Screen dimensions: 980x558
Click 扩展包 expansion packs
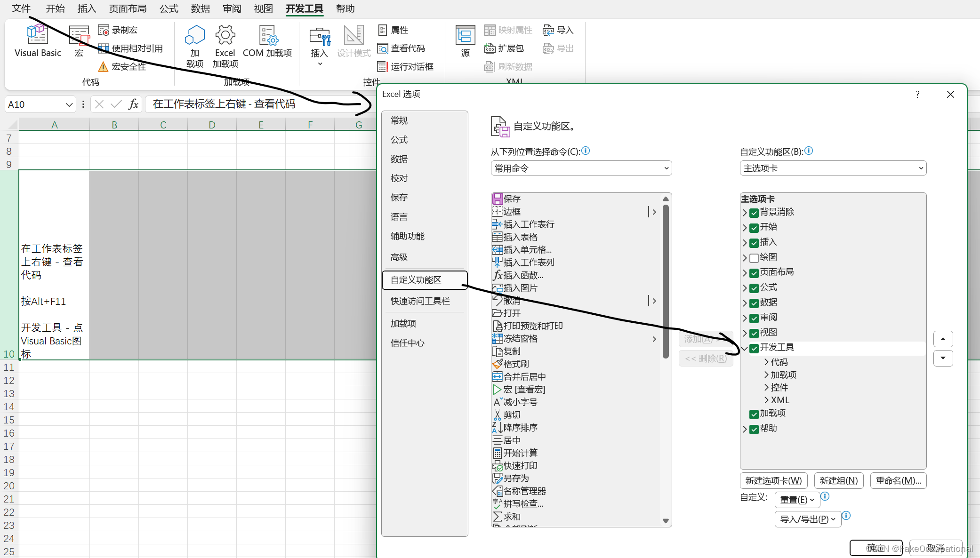pyautogui.click(x=504, y=48)
